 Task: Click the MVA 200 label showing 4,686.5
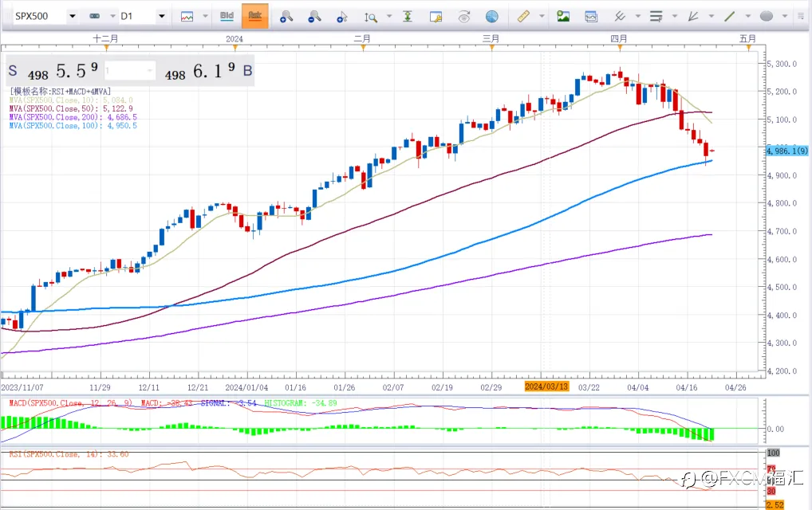coord(73,117)
